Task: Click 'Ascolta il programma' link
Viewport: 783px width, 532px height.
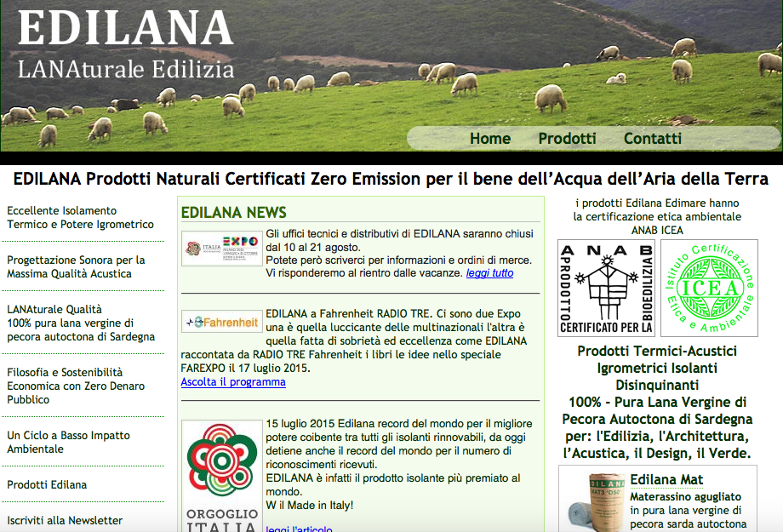Action: 233,381
